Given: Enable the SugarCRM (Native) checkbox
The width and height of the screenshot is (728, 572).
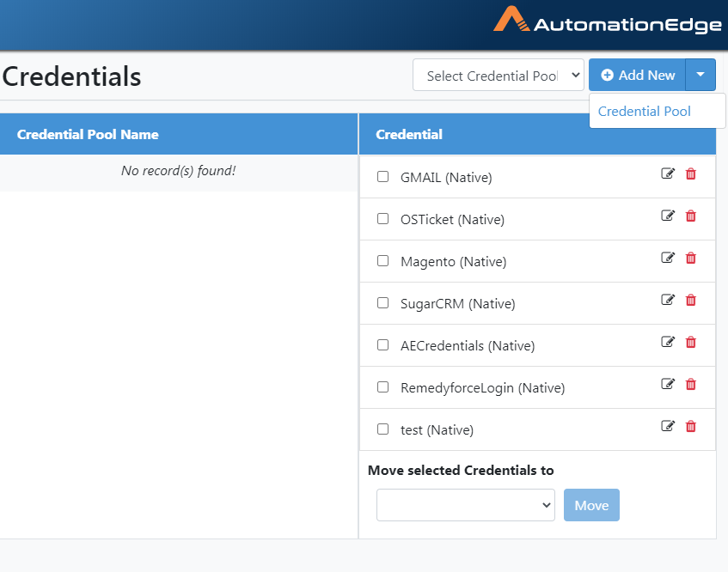Looking at the screenshot, I should 383,303.
